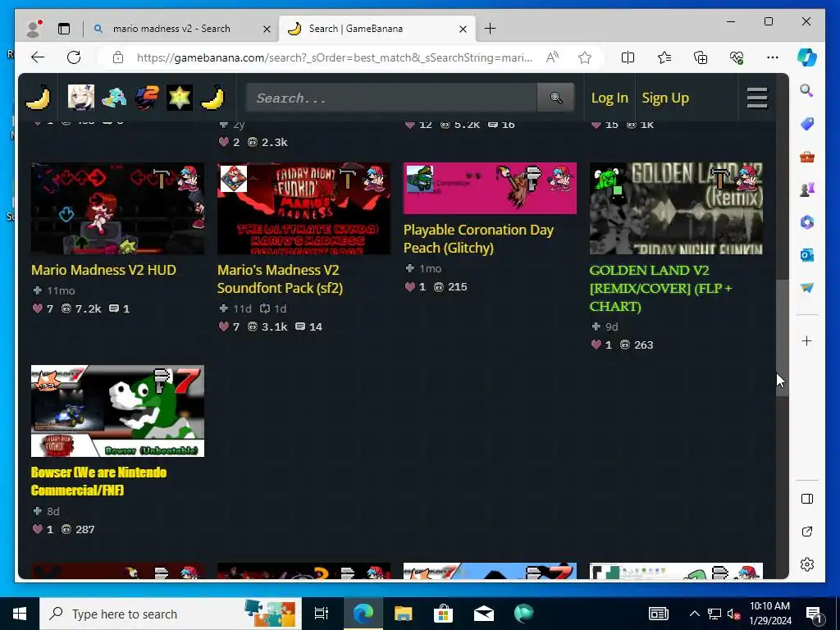Activate the Read Aloud icon in address bar
The image size is (840, 630).
[x=552, y=57]
